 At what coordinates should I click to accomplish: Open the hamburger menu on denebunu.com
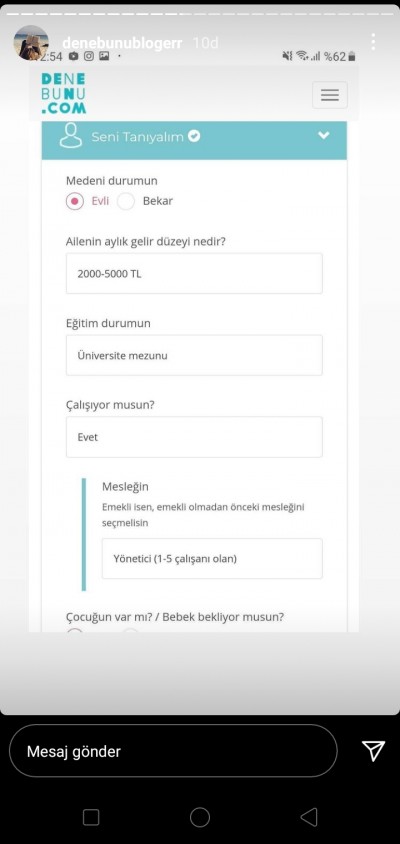pyautogui.click(x=329, y=95)
